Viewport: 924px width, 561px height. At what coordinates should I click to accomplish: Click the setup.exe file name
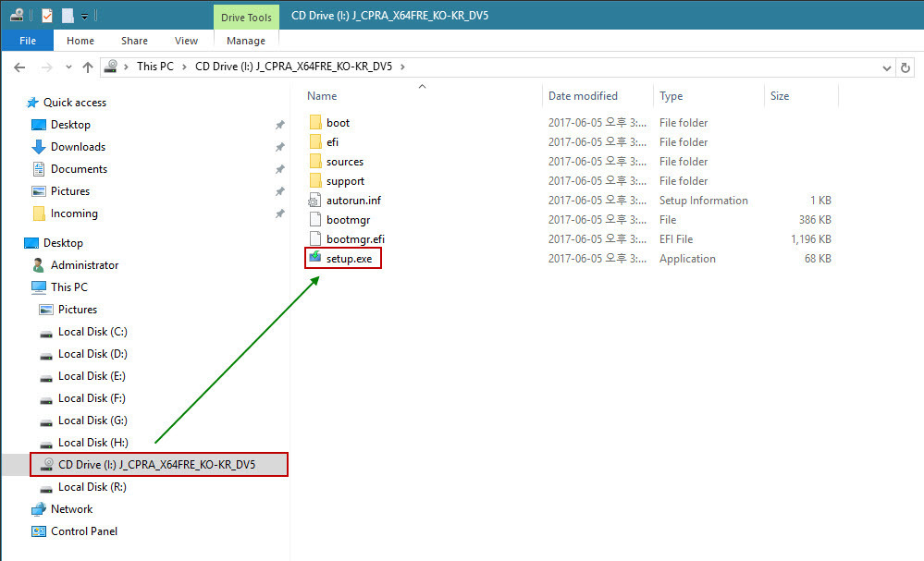(349, 259)
